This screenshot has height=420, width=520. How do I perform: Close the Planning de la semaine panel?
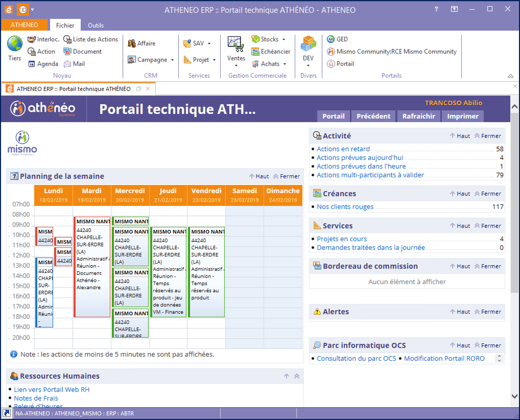tap(287, 176)
